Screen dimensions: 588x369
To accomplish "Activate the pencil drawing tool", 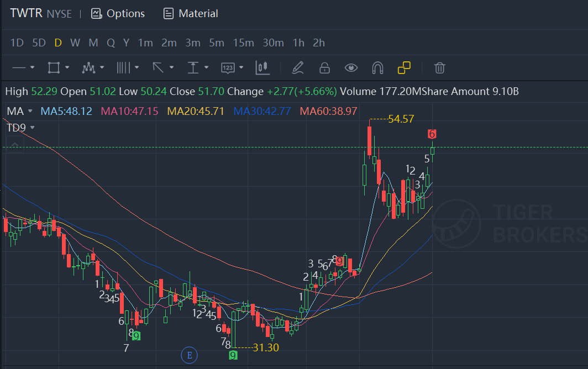I will click(x=298, y=68).
